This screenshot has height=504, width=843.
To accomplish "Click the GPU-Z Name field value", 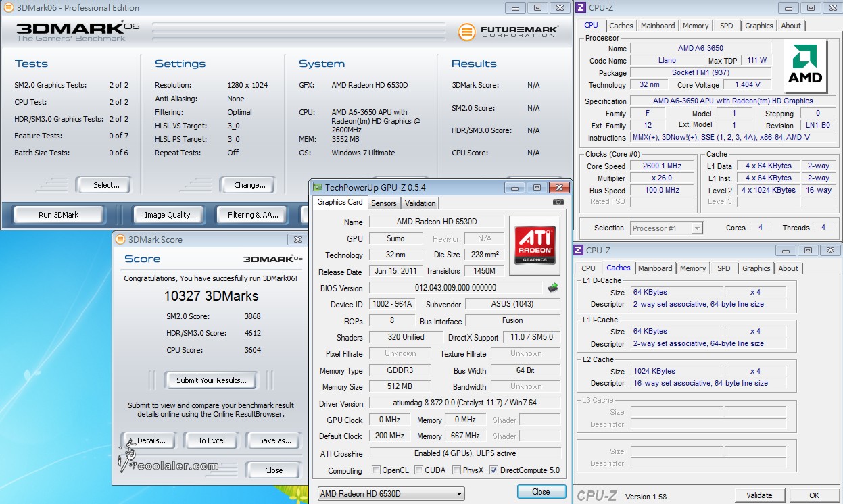I will (436, 222).
